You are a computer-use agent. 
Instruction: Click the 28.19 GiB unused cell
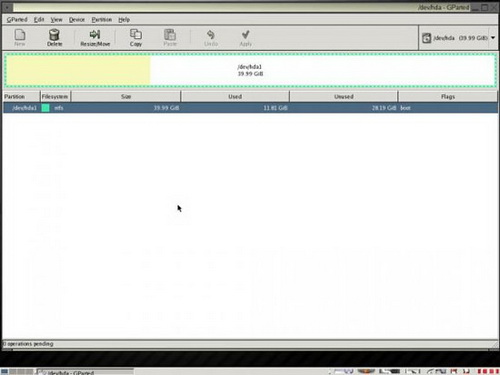point(384,108)
